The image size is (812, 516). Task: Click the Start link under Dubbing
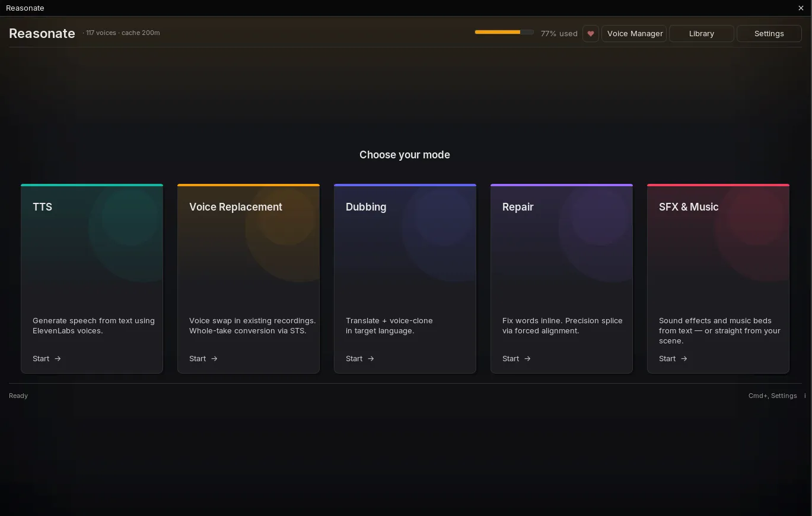coord(354,359)
